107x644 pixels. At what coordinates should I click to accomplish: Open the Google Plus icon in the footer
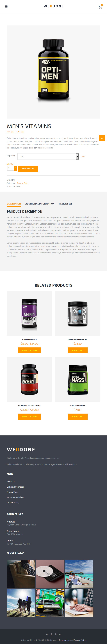[x=55, y=635]
